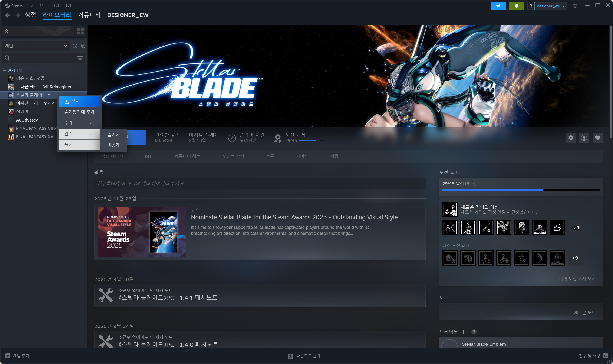Click the 1.4.0 patch note wrench icon
Screen dimensions: 613x364
[105, 341]
